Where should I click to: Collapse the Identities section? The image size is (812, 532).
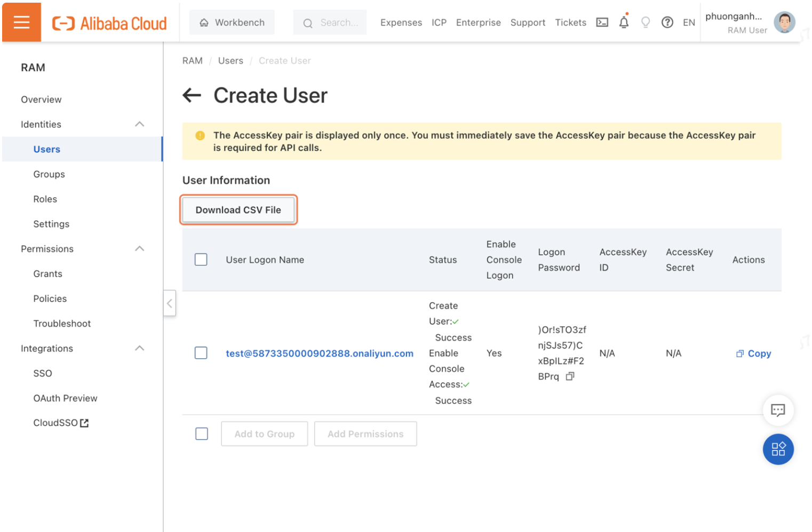point(140,124)
